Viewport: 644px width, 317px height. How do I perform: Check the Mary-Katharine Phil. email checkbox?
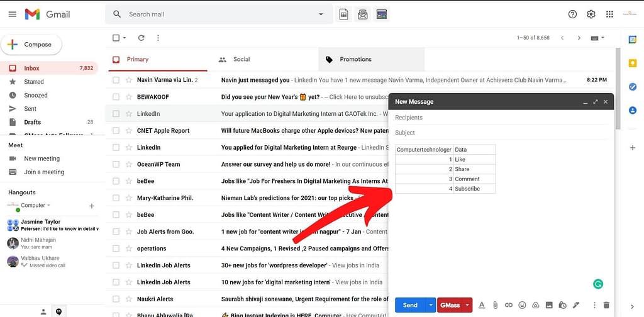click(116, 198)
